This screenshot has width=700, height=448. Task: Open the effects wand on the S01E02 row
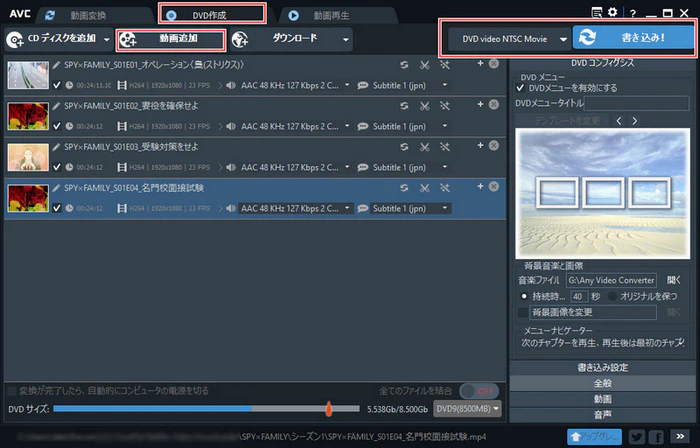(445, 106)
